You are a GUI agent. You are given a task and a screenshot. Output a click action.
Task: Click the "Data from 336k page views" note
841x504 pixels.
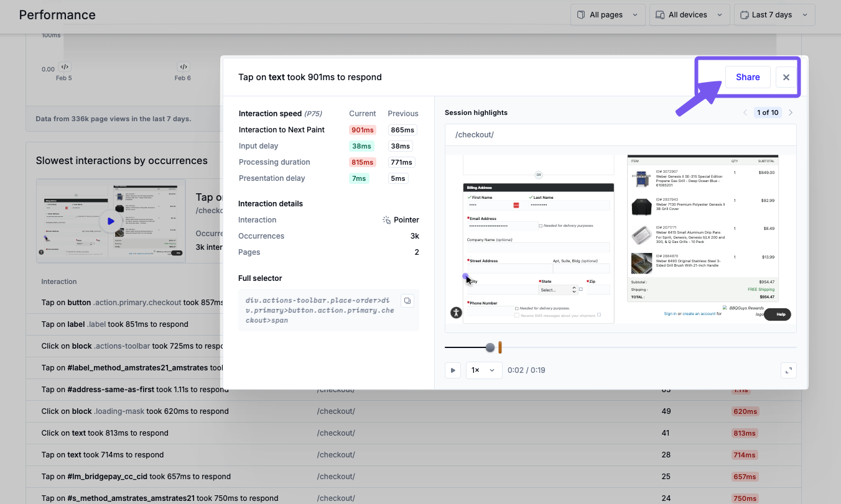pyautogui.click(x=113, y=119)
